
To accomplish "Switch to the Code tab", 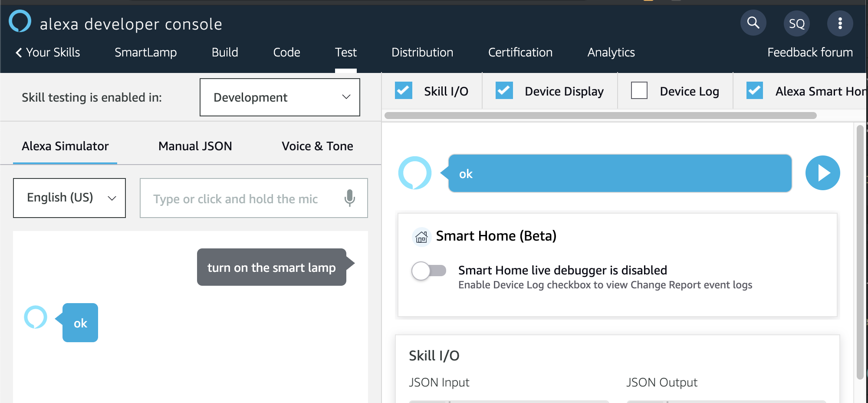I will tap(286, 53).
